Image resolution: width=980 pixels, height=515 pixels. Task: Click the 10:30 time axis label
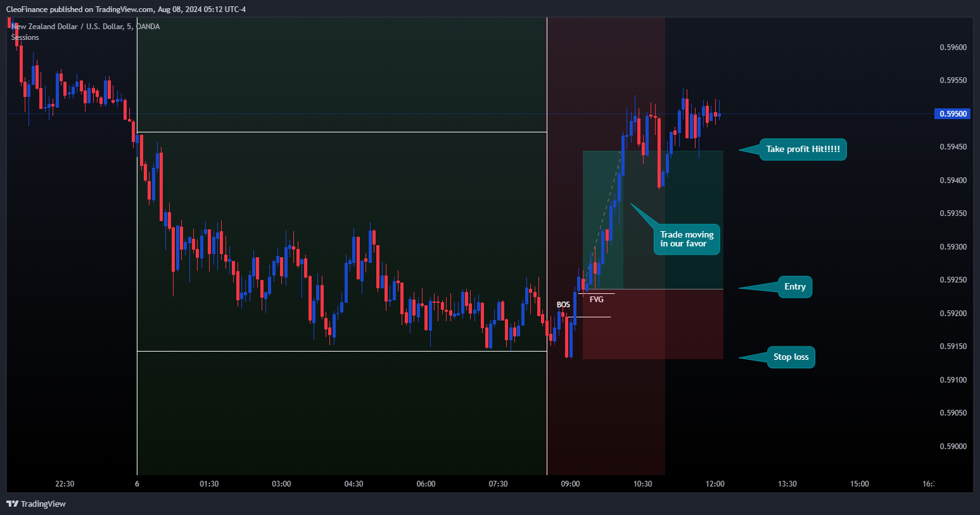click(642, 484)
